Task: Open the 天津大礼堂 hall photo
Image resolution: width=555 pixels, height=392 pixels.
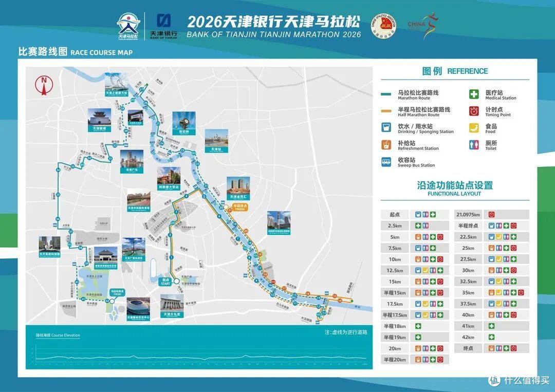Action: 172,306
